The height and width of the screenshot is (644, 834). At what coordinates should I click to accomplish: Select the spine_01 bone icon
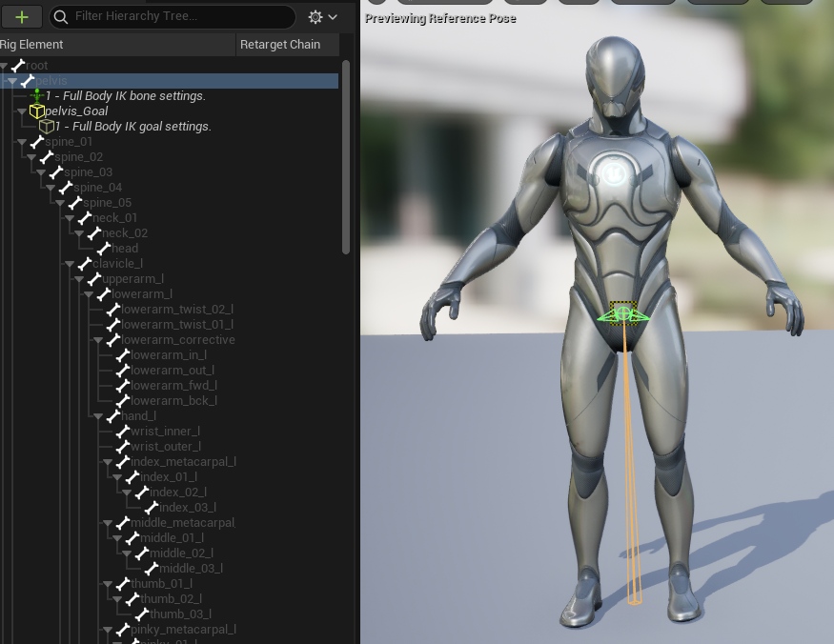[x=37, y=142]
